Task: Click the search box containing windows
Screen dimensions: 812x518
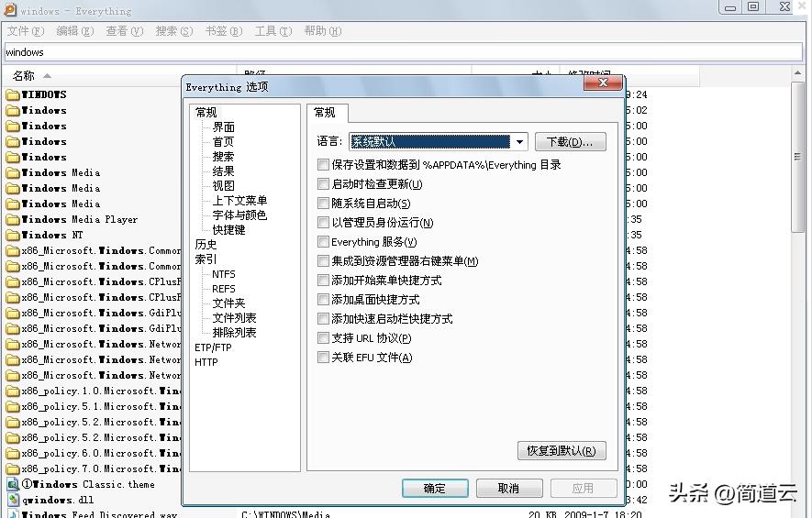Action: pos(404,52)
